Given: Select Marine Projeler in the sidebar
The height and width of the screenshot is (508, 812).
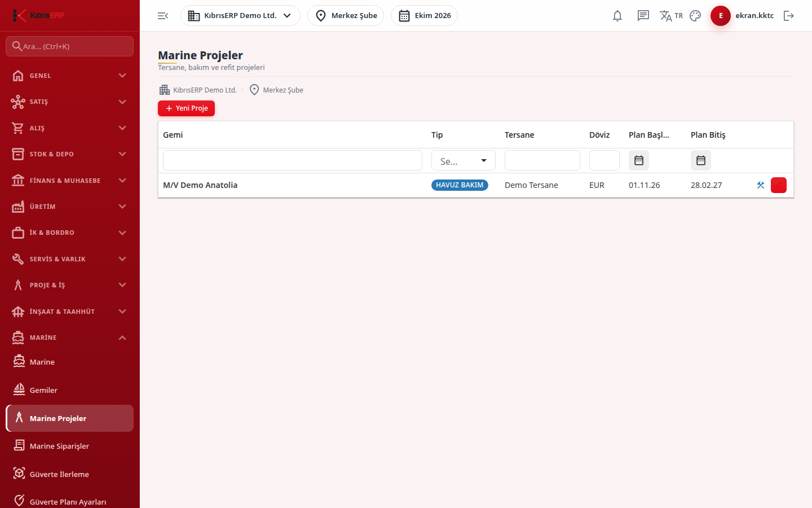Looking at the screenshot, I should click(x=70, y=418).
